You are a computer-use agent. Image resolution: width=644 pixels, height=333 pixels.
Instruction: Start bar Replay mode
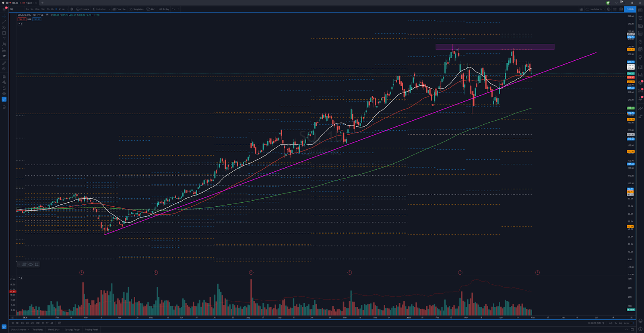(x=164, y=9)
